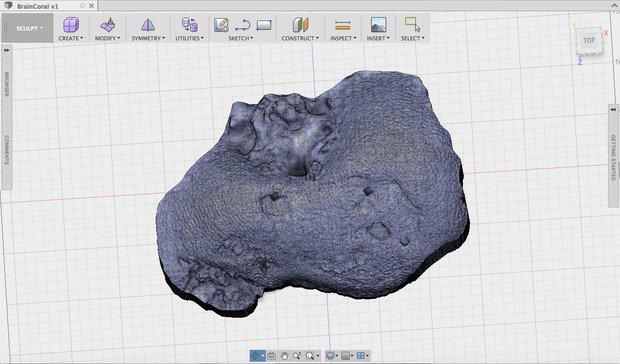Open the Zoom options dropdown arrow
620x364 pixels.
[318, 356]
